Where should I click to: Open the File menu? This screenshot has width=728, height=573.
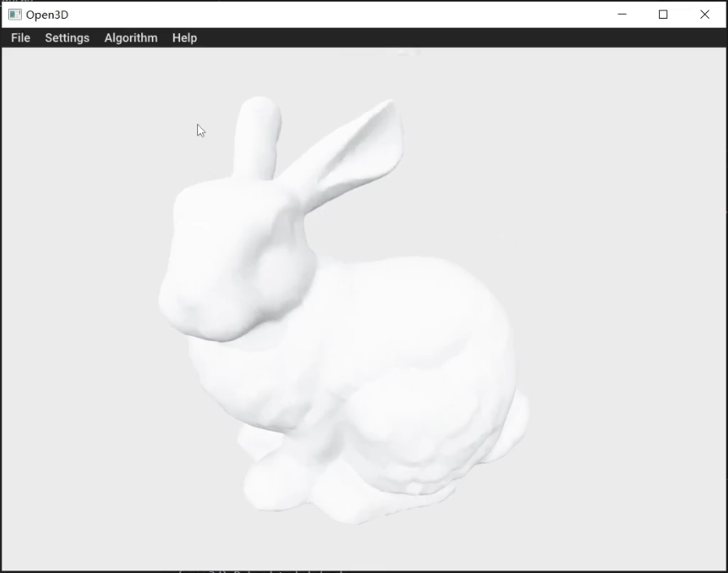point(20,38)
